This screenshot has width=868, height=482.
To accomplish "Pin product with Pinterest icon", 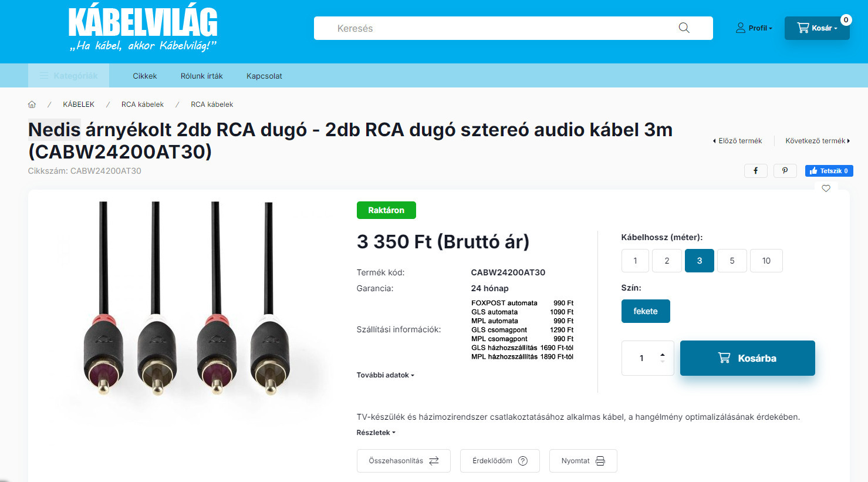I will click(x=785, y=171).
